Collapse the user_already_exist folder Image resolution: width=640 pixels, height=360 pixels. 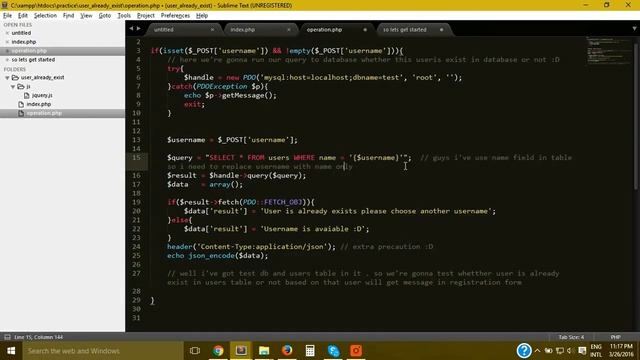coord(7,78)
